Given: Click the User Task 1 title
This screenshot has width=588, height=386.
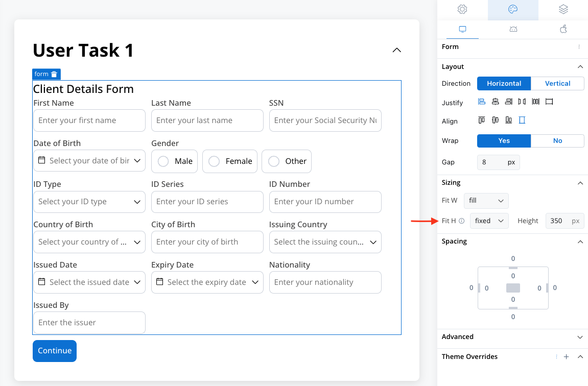Looking at the screenshot, I should 83,50.
